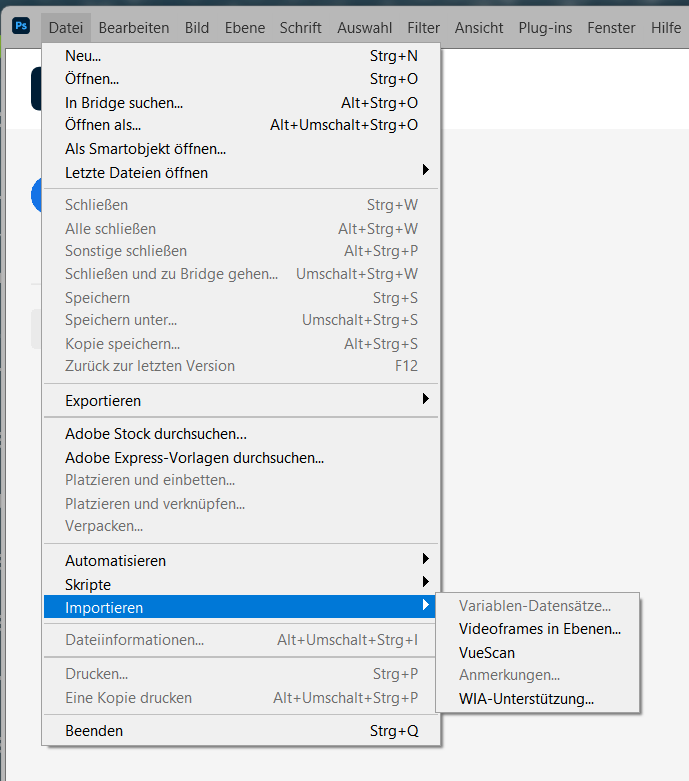
Task: Click the Schließen menu entry
Action: pos(241,205)
